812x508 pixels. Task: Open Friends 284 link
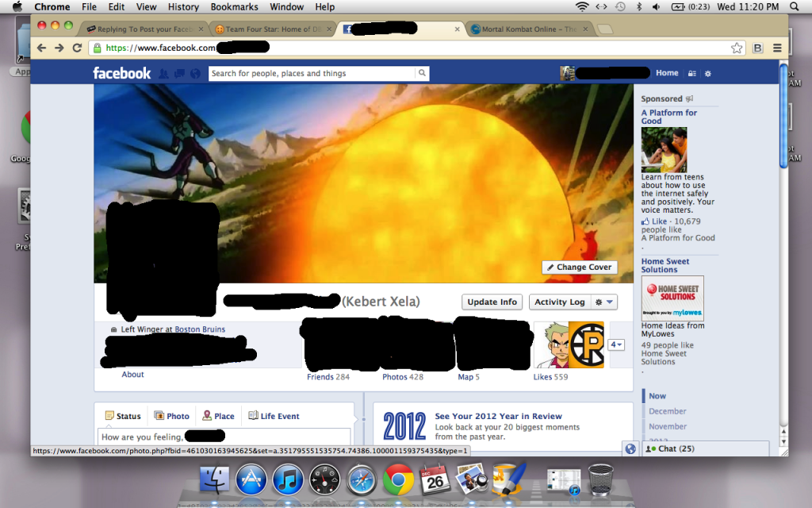click(328, 377)
